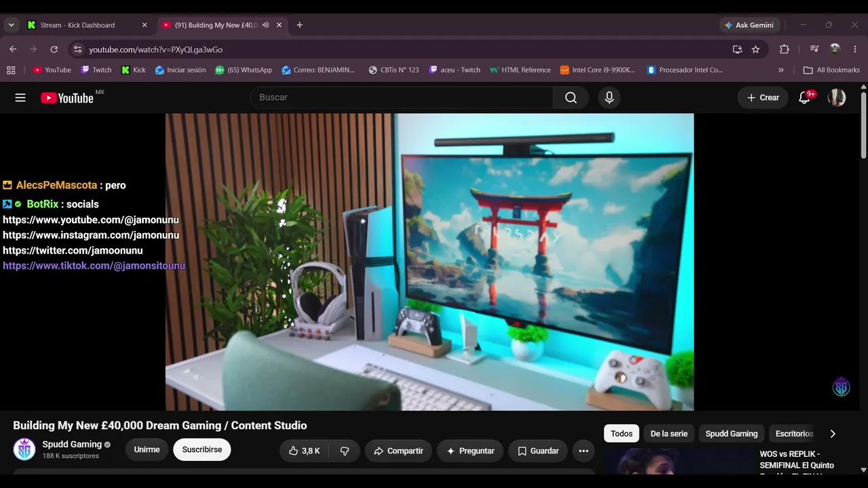Open the CBTis N° 123 bookmark
This screenshot has height=488, width=868.
pyautogui.click(x=393, y=70)
